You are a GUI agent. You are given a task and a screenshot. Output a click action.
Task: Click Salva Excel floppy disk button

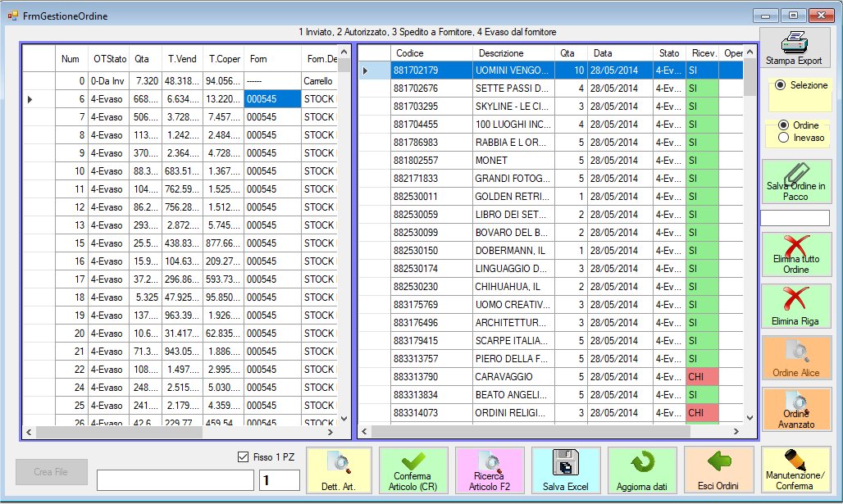(566, 470)
